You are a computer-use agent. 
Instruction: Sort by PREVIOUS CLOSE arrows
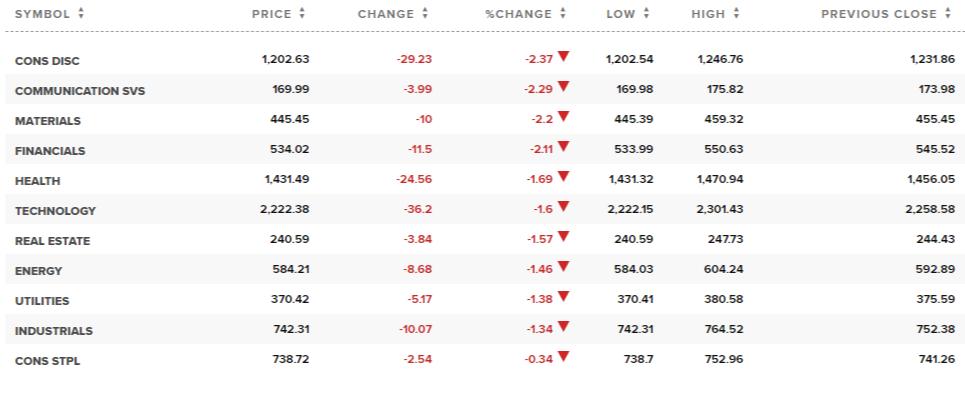pyautogui.click(x=947, y=14)
